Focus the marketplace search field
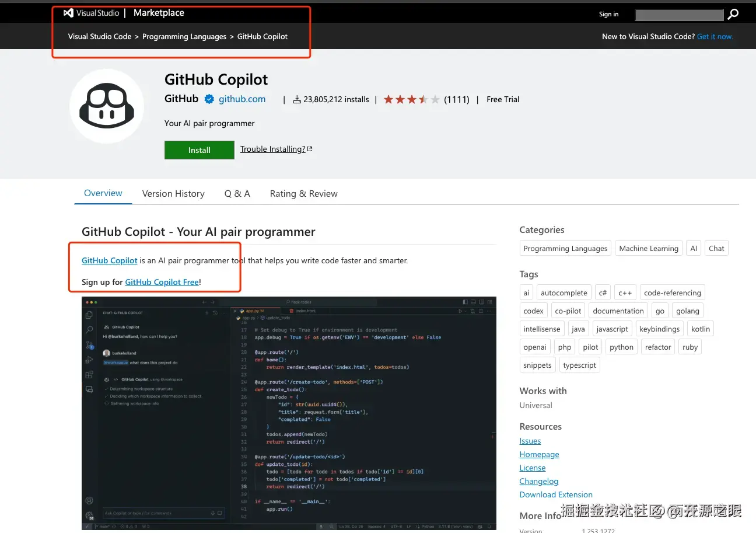Viewport: 756px width, 533px height. tap(679, 15)
